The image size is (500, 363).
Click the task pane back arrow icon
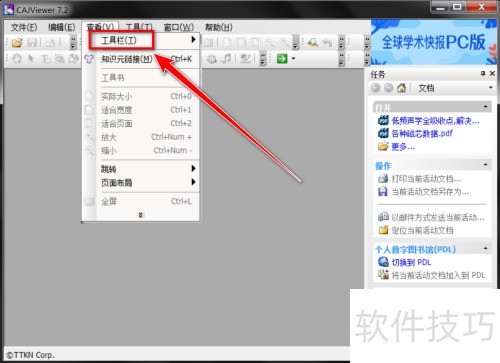[375, 88]
